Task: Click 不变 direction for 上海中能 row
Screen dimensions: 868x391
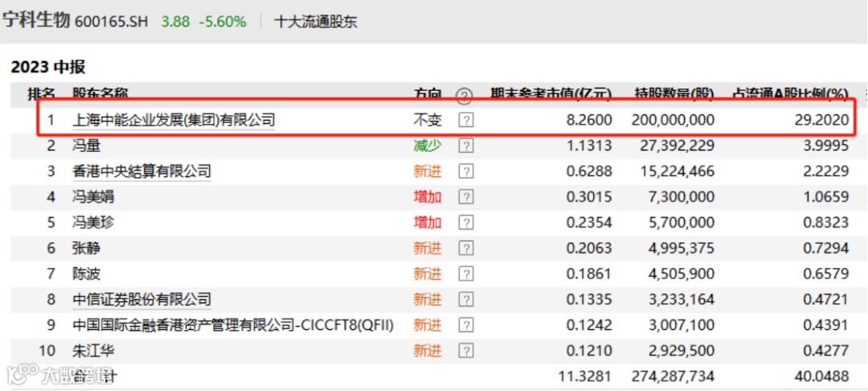Action: [x=428, y=120]
